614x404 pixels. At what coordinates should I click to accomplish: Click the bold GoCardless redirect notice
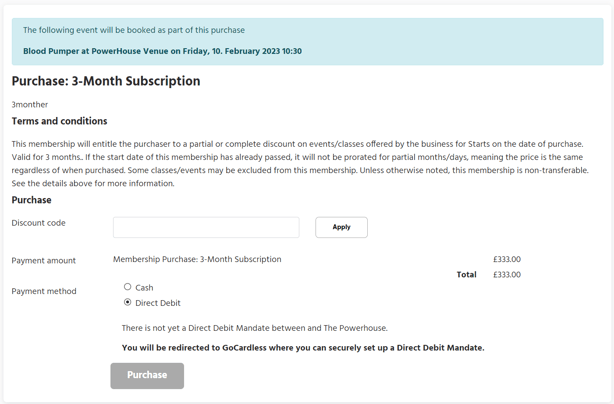302,348
